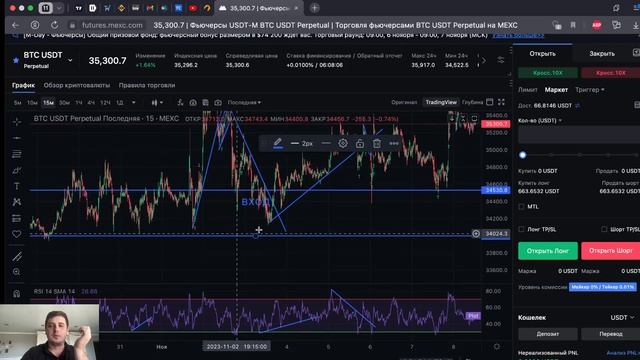The height and width of the screenshot is (360, 640).
Task: Open the График tab
Action: [x=23, y=85]
